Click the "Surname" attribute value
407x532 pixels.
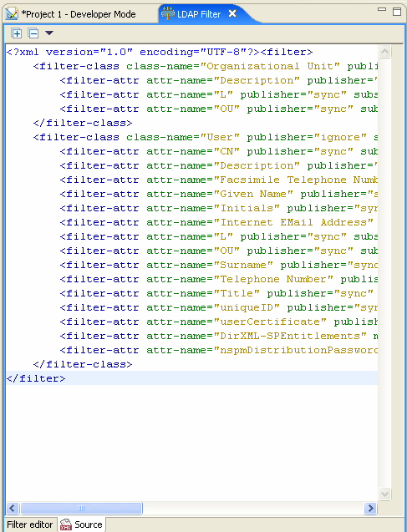click(x=243, y=265)
